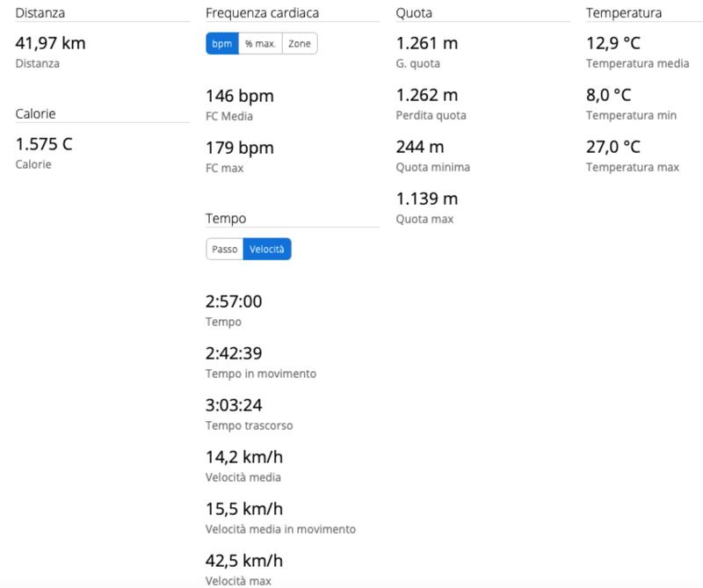This screenshot has height=588, width=703.
Task: Click the Frequenza cardiaca heading
Action: coord(263,13)
